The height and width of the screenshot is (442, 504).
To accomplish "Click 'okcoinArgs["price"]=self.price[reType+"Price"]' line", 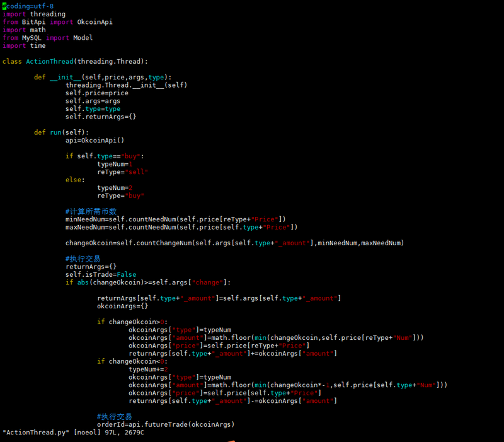I will [219, 346].
